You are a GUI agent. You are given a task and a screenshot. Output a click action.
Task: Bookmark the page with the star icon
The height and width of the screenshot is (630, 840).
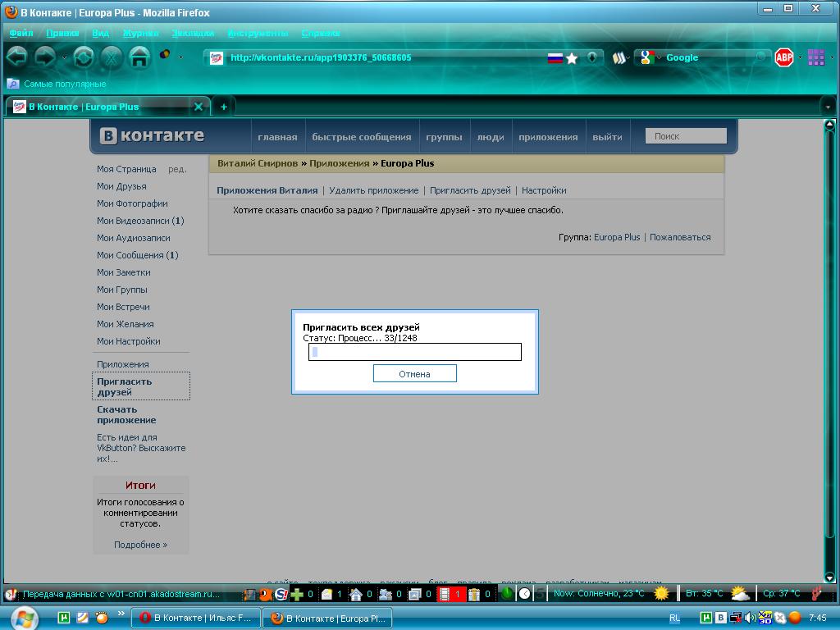[572, 58]
